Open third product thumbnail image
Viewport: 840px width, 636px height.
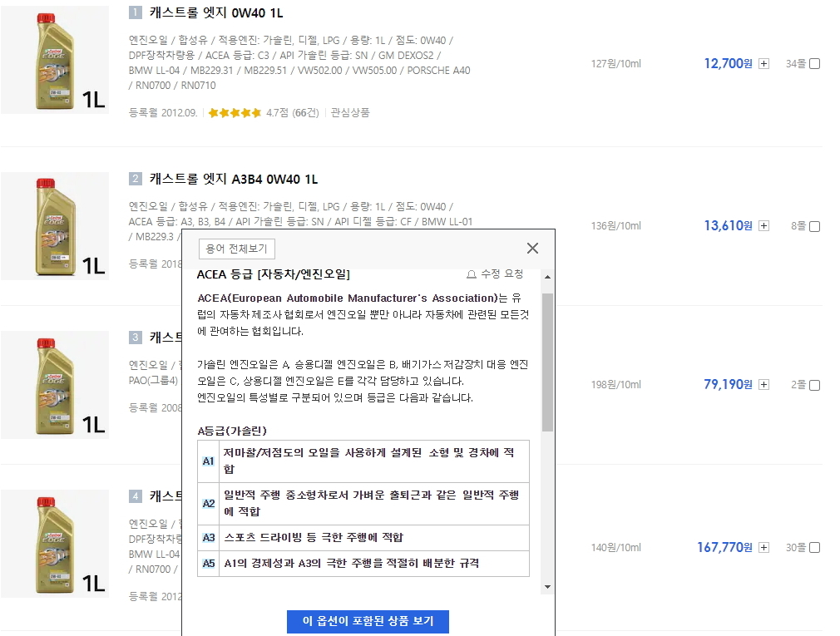(x=55, y=384)
